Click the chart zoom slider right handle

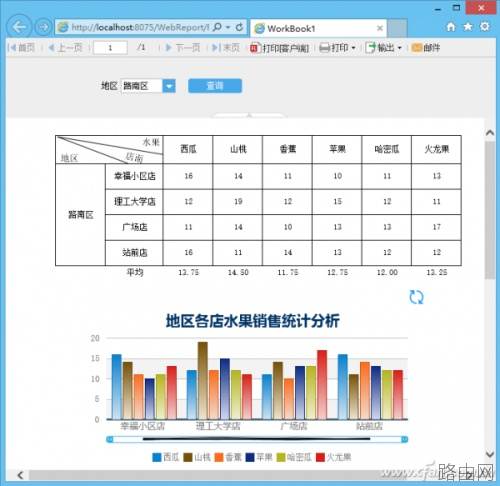(x=404, y=439)
